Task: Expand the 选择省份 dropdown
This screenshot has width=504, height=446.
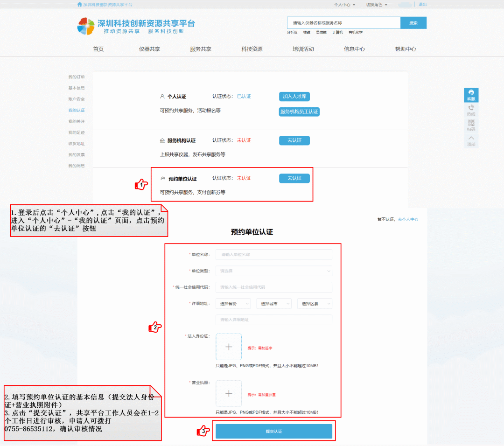Action: [x=233, y=303]
